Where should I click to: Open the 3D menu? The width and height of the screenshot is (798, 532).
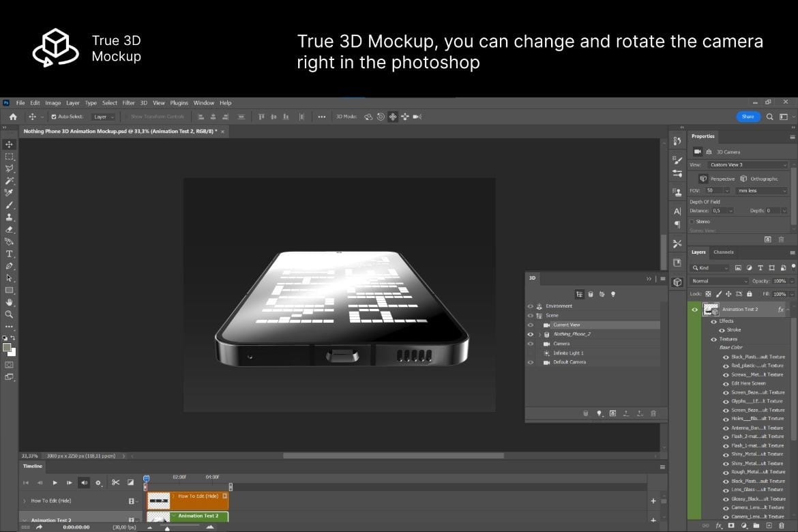click(x=143, y=102)
